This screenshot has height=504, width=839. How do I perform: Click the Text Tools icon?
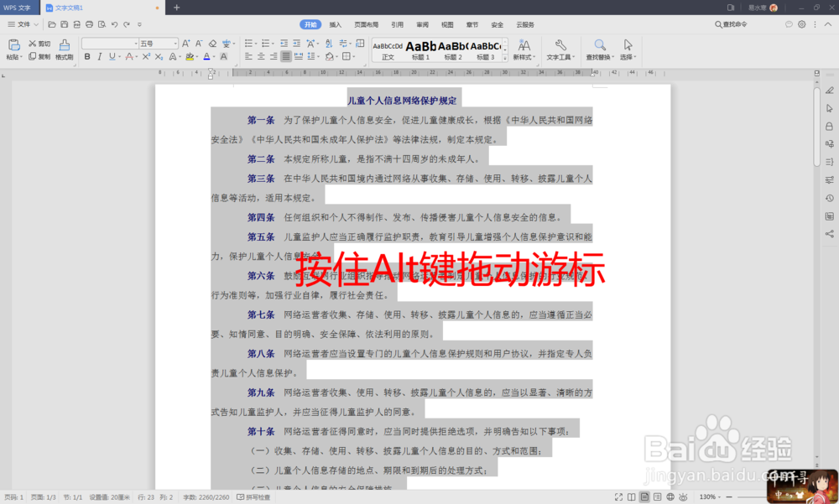[560, 46]
